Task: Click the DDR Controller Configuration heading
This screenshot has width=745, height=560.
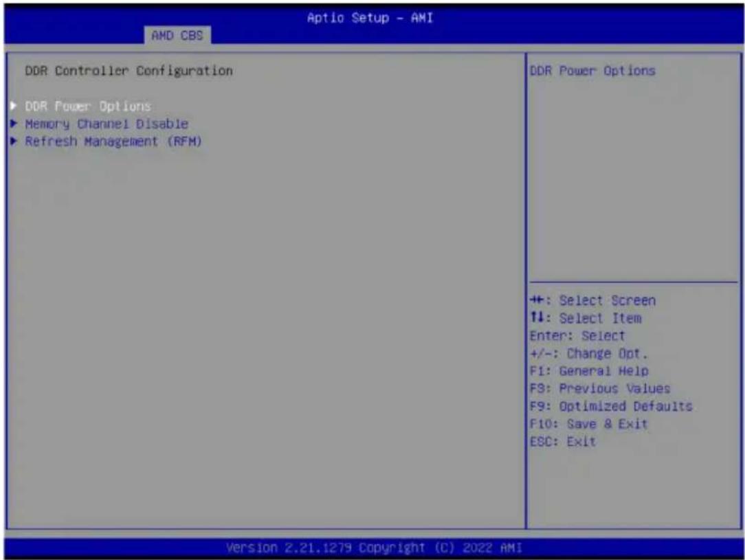Action: tap(129, 71)
